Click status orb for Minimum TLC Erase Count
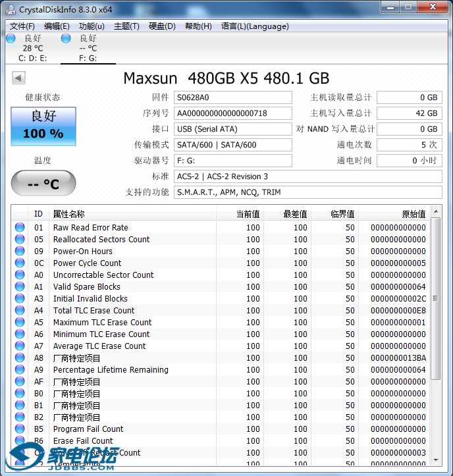The image size is (453, 476). (20, 334)
